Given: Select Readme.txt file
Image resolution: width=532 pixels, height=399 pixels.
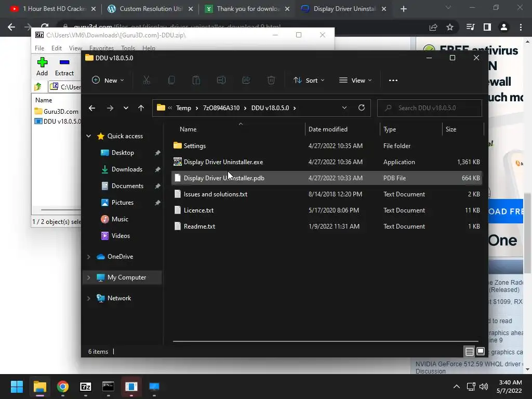Looking at the screenshot, I should coord(326,227).
